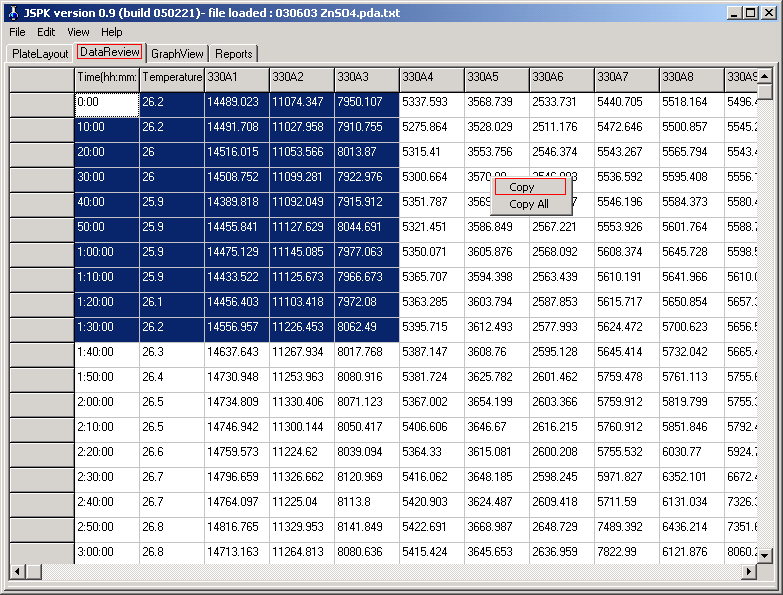Screen dimensions: 783x595
Task: Click the 330A5 column header
Action: (x=497, y=80)
